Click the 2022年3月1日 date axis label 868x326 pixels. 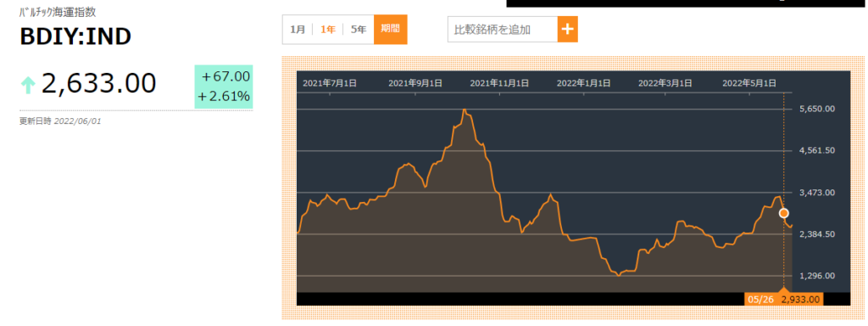(x=665, y=83)
